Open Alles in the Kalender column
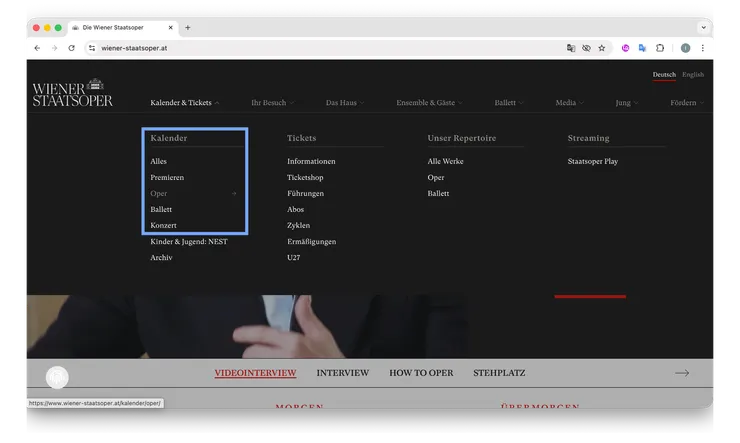Screen dimensions: 740x443 click(159, 161)
